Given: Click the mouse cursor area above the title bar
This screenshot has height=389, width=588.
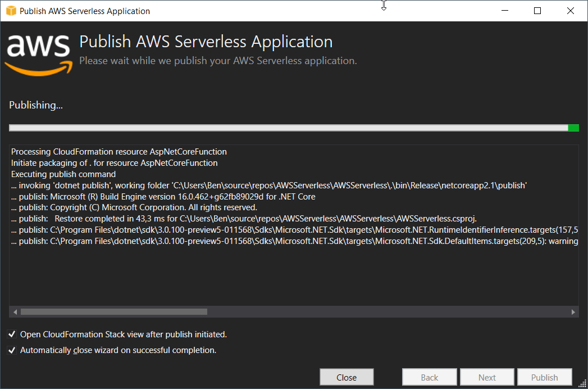Looking at the screenshot, I should 384,4.
